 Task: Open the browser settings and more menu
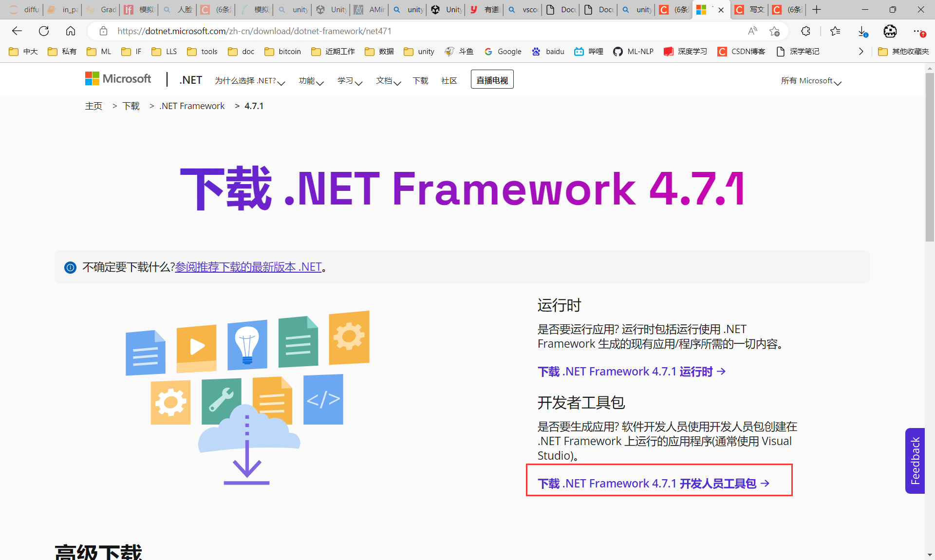tap(919, 31)
